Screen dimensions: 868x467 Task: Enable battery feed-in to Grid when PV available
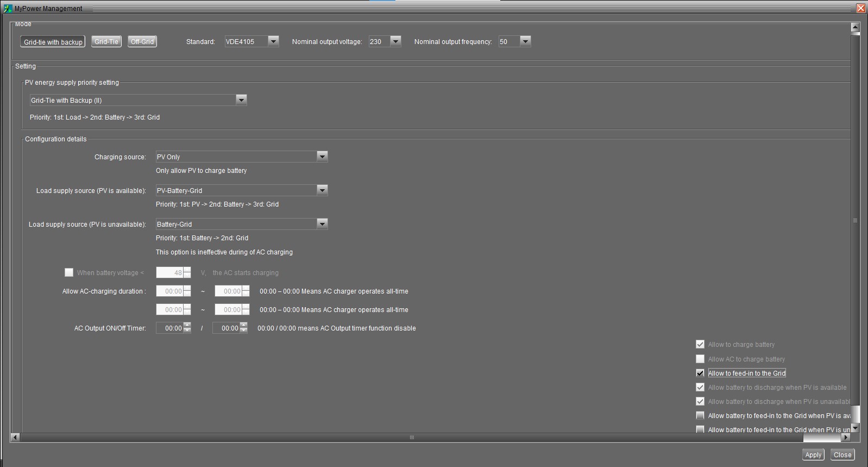(x=700, y=415)
